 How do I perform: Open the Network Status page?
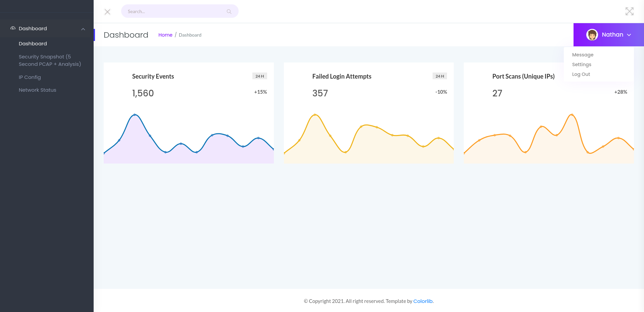pyautogui.click(x=38, y=90)
